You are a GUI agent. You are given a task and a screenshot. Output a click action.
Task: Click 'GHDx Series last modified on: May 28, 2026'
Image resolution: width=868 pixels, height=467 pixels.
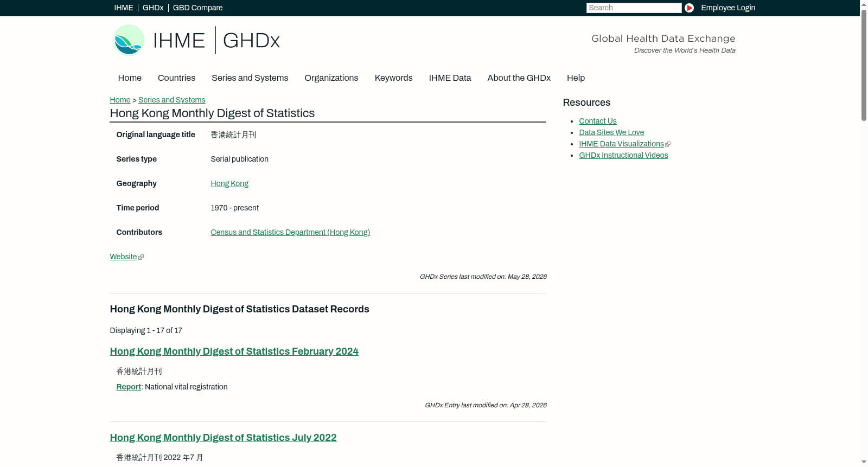pos(483,277)
